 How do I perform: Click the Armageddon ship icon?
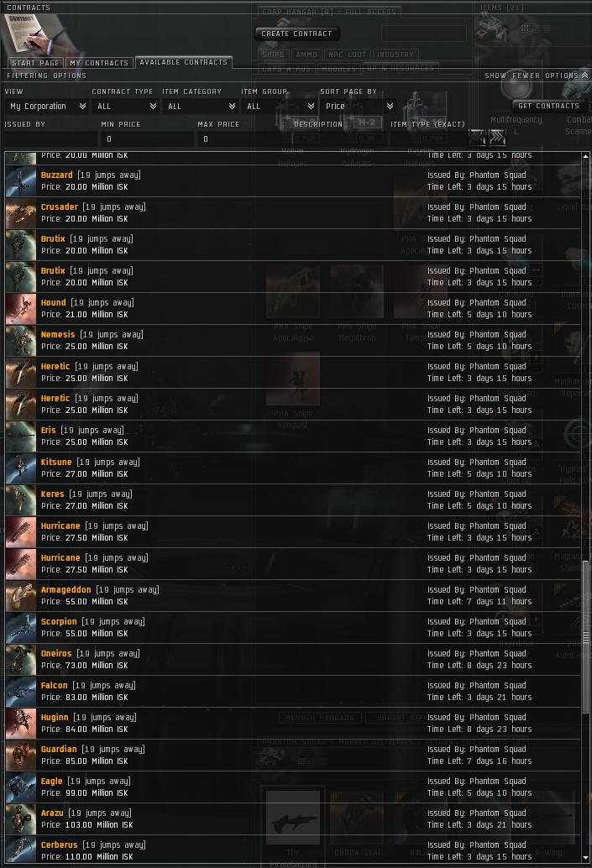click(x=21, y=596)
